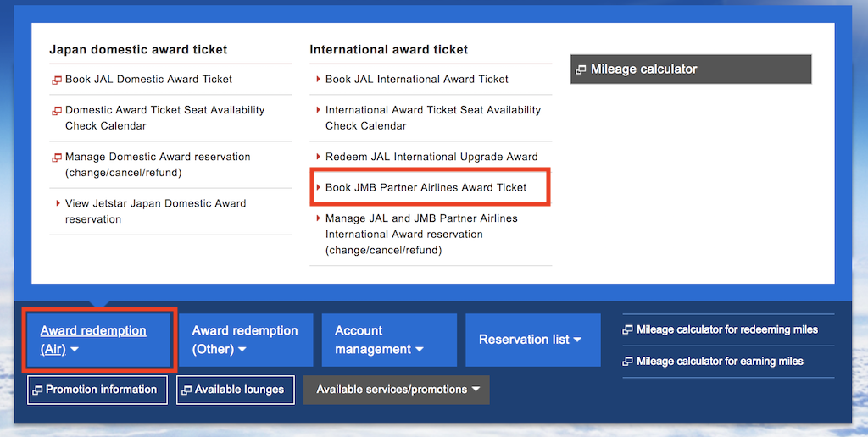Image resolution: width=868 pixels, height=437 pixels.
Task: Click new-window icon beside Domestic Seat Availability Calendar
Action: tap(57, 111)
